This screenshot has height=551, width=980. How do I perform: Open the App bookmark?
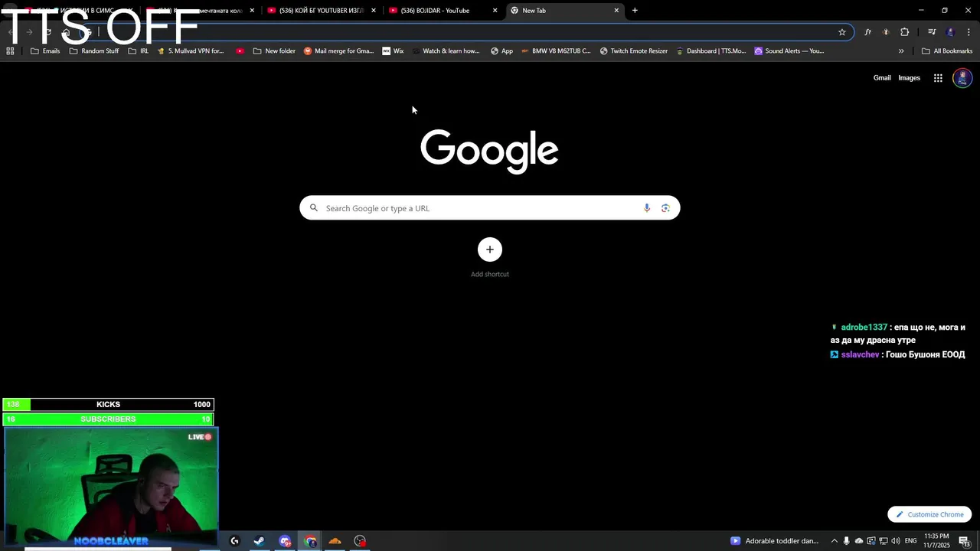[x=501, y=51]
